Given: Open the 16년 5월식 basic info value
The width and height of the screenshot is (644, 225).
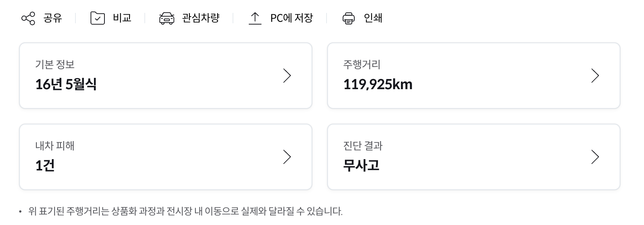Looking at the screenshot, I should coord(66,84).
